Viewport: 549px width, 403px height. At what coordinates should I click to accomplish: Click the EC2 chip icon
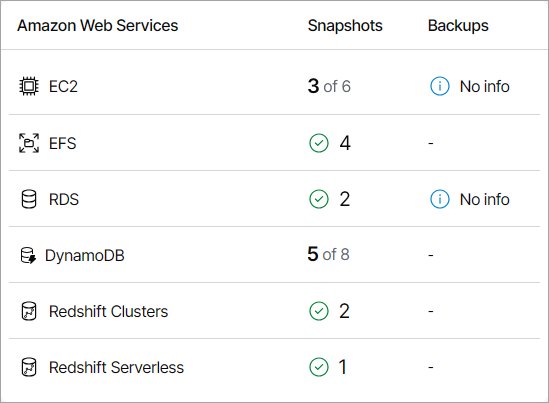(29, 86)
